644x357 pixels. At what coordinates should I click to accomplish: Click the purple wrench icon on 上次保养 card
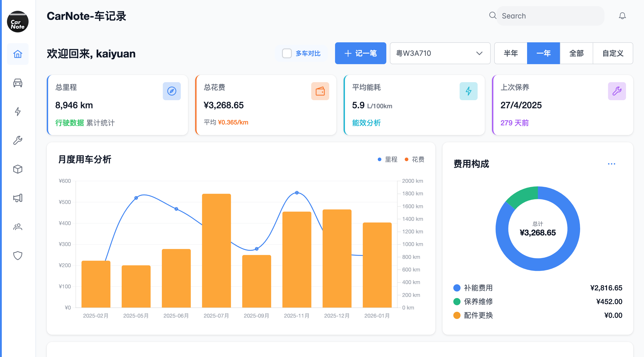tap(617, 91)
